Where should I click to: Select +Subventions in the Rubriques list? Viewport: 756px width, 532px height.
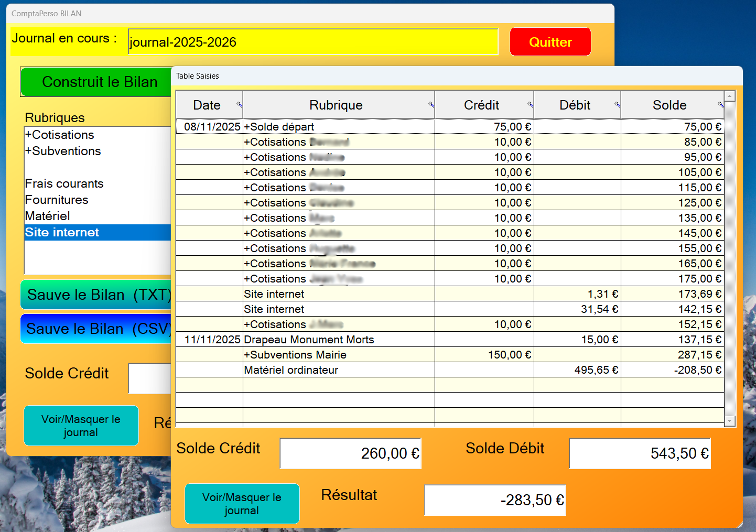click(x=63, y=151)
